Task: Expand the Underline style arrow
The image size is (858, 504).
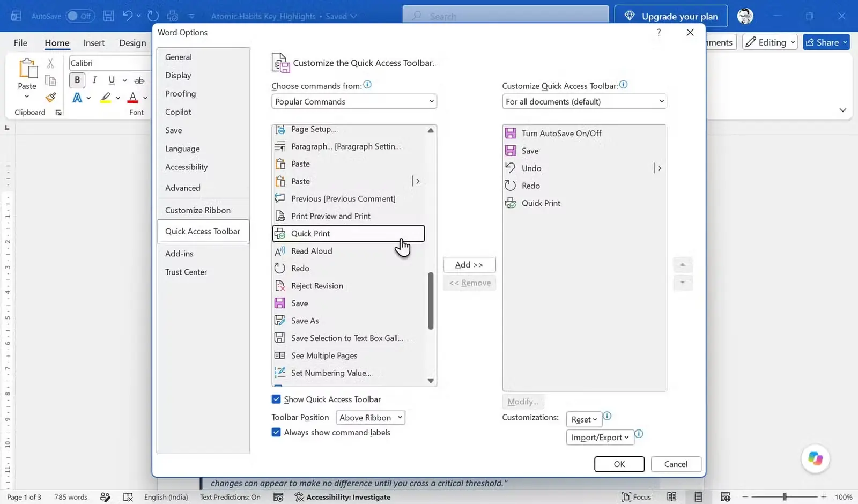Action: (x=124, y=81)
